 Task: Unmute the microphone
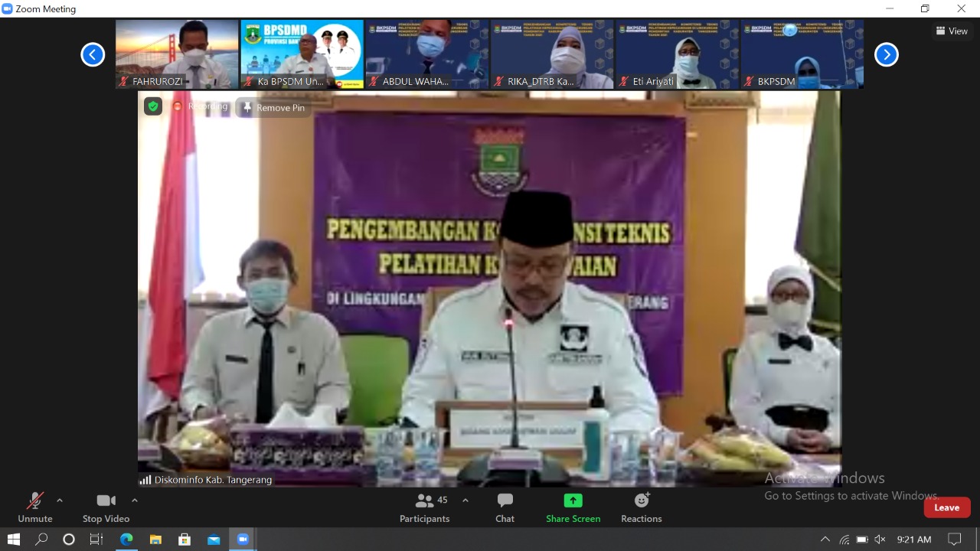tap(35, 508)
